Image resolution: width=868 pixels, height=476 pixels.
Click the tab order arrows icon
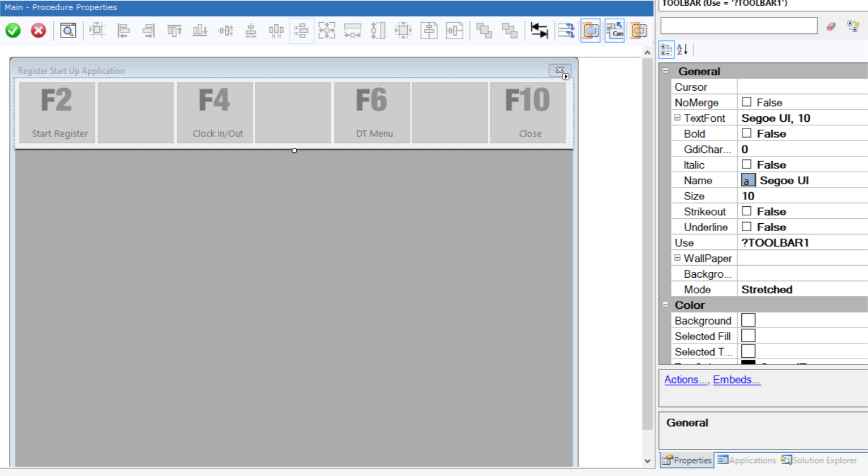[x=539, y=31]
